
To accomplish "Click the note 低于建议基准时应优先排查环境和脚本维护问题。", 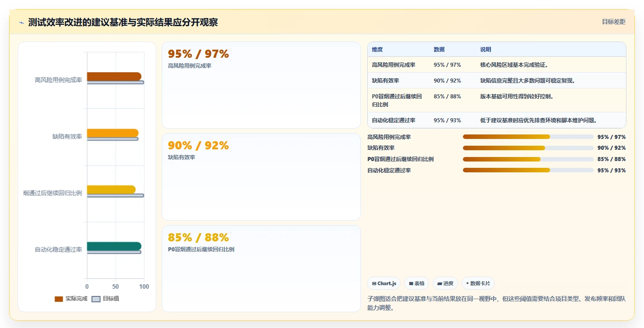I will 538,120.
